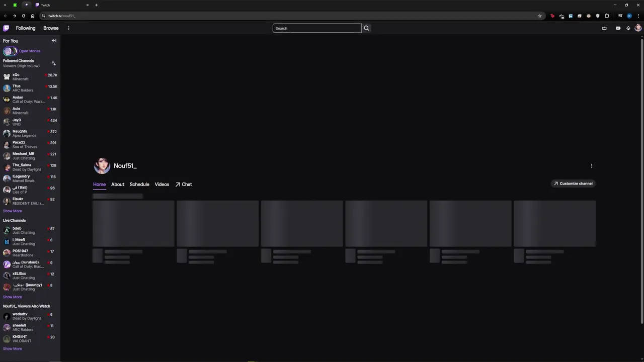The height and width of the screenshot is (362, 644).
Task: Show more followed channels
Action: coord(12,211)
